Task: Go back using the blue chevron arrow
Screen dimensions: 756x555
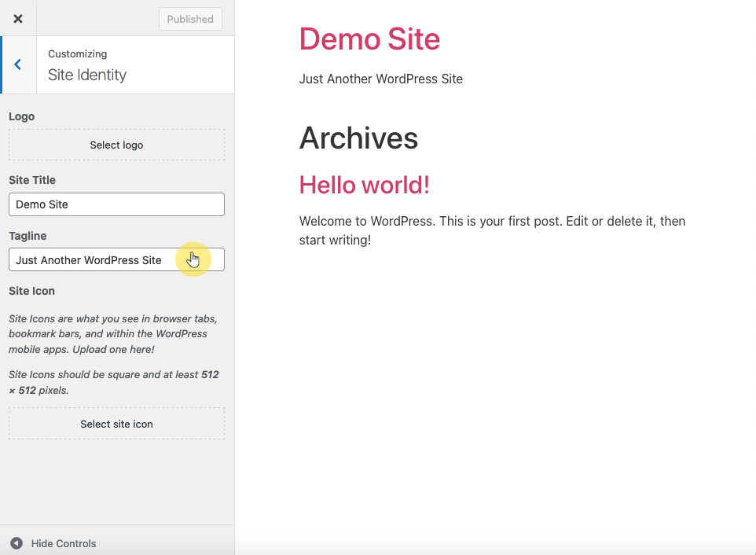Action: (18, 64)
